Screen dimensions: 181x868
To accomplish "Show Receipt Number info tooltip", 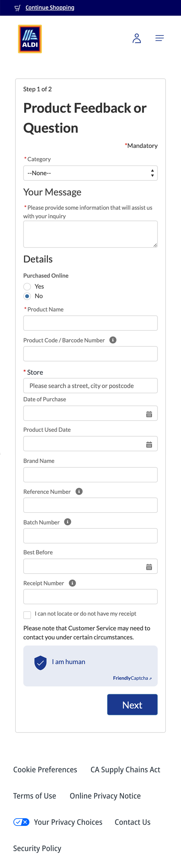I will [x=72, y=583].
